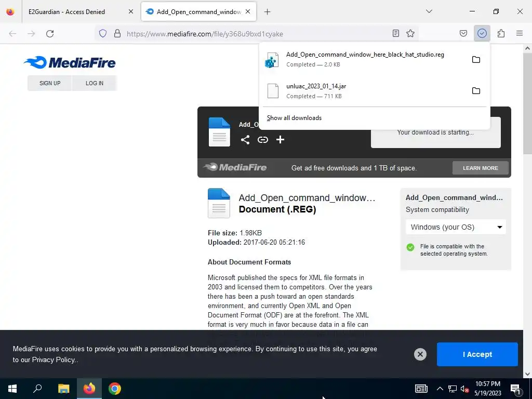The height and width of the screenshot is (399, 532).
Task: Click the green compatibility checkmark icon
Action: [410, 247]
